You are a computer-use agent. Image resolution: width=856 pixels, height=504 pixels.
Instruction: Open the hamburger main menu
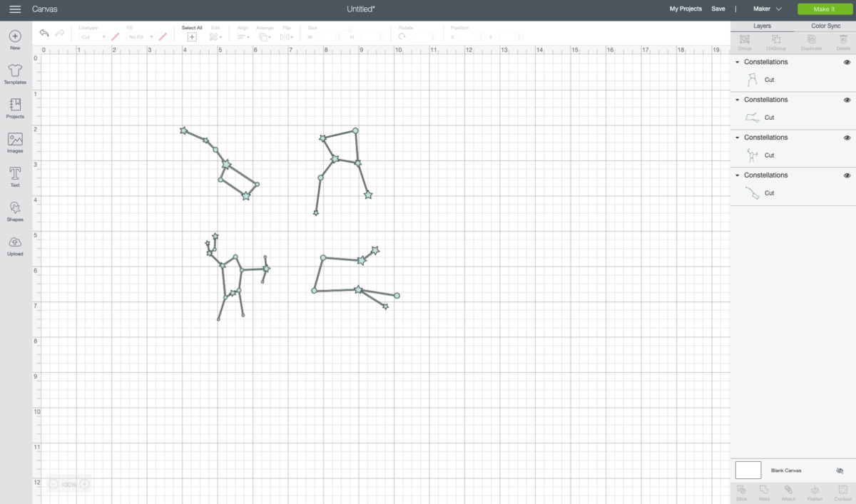pos(15,9)
